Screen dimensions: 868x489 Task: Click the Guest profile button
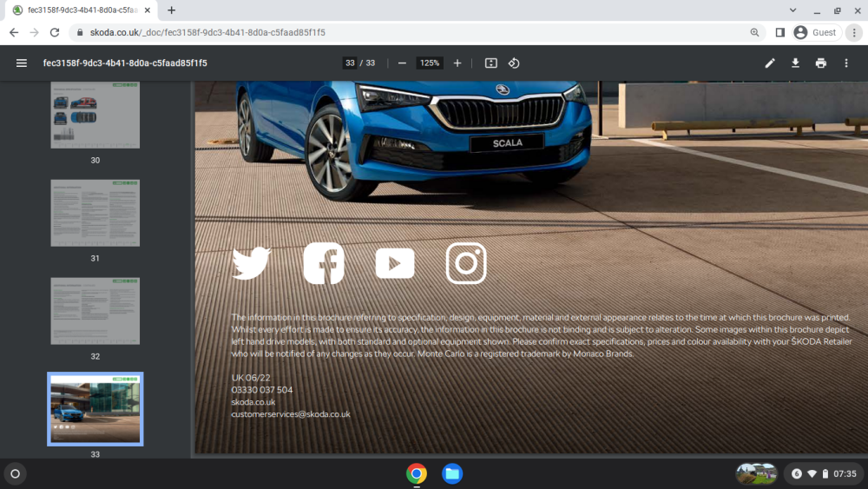[x=817, y=33]
